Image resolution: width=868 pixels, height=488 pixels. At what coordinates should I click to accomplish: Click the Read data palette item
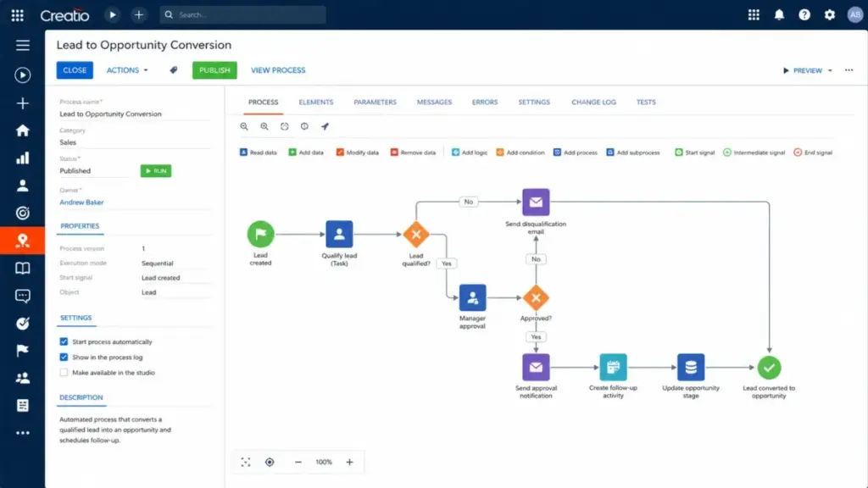tap(258, 152)
